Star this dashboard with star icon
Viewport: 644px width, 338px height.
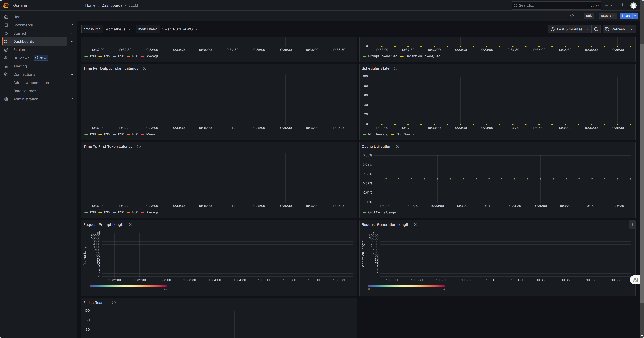tap(572, 16)
